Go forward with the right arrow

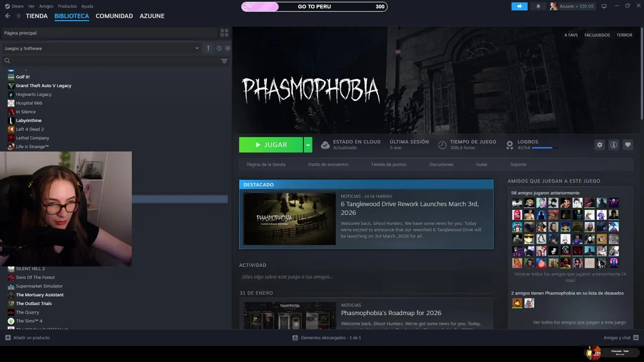(x=18, y=16)
